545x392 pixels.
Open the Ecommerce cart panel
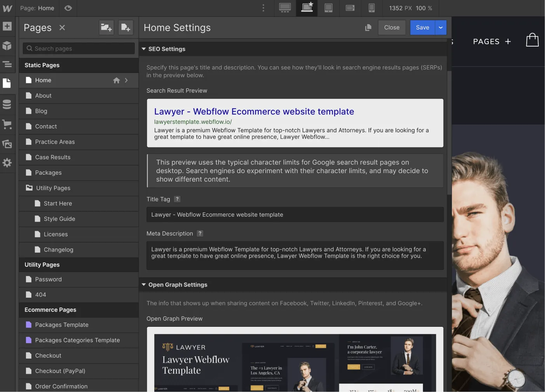click(7, 124)
